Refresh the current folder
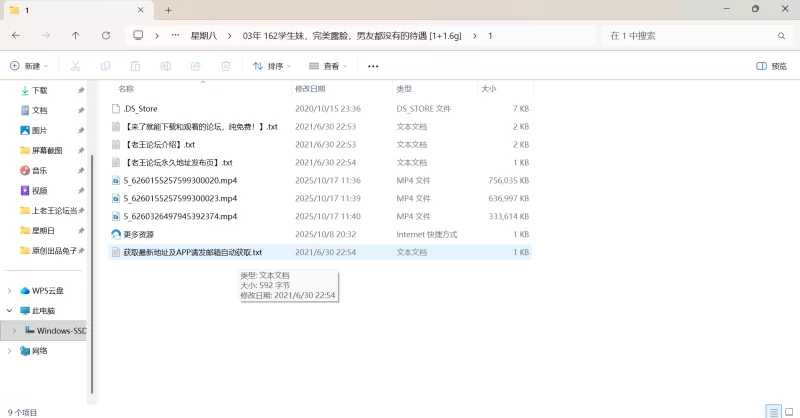The image size is (800, 418). tap(106, 35)
